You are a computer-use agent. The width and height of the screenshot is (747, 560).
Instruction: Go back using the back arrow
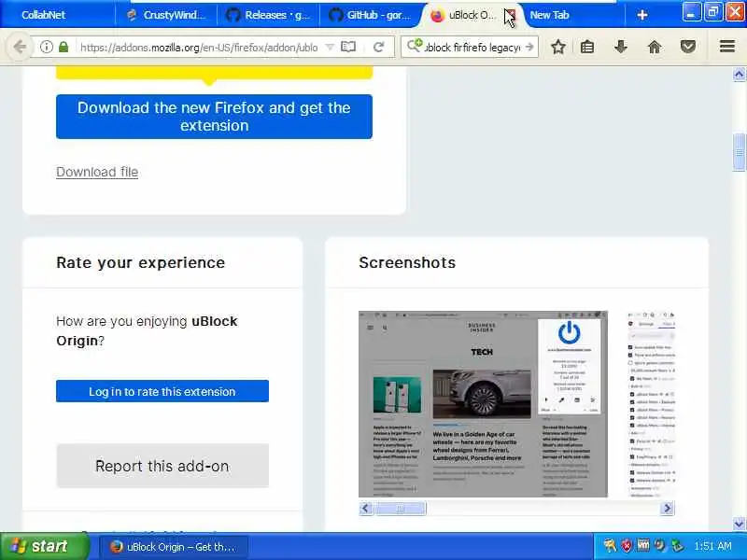[19, 47]
